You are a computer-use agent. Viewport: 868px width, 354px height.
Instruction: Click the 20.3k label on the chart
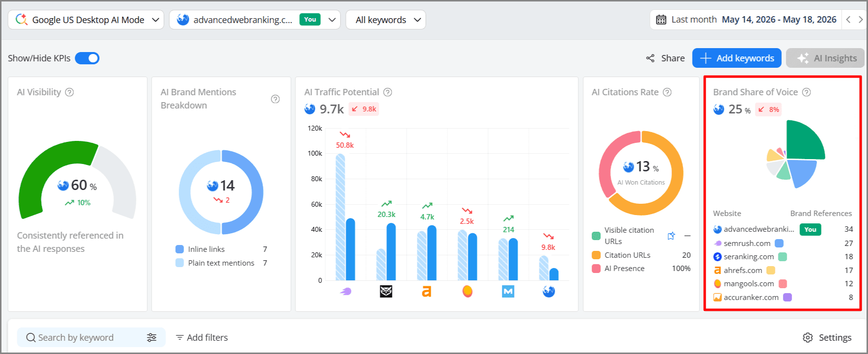[386, 215]
